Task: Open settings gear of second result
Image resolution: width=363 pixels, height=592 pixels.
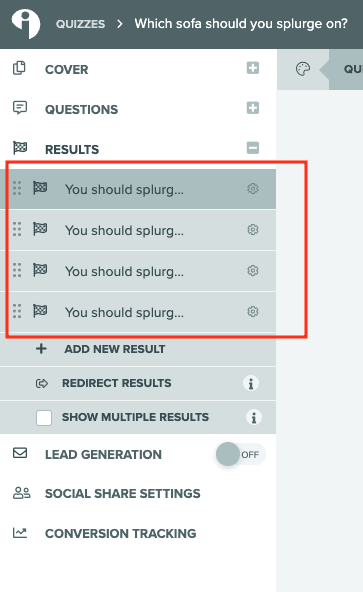Action: pyautogui.click(x=253, y=230)
